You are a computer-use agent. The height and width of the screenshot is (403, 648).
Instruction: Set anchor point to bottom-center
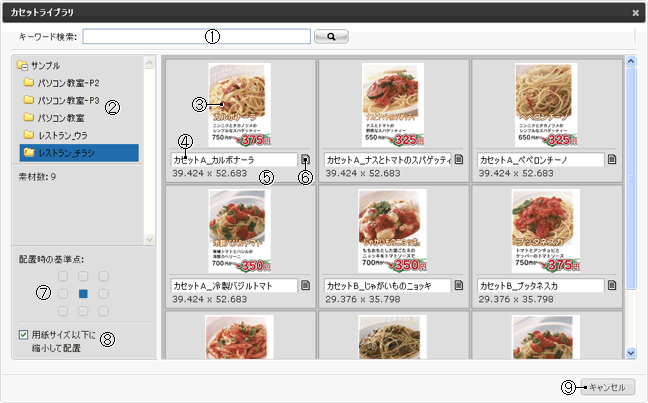pyautogui.click(x=83, y=311)
